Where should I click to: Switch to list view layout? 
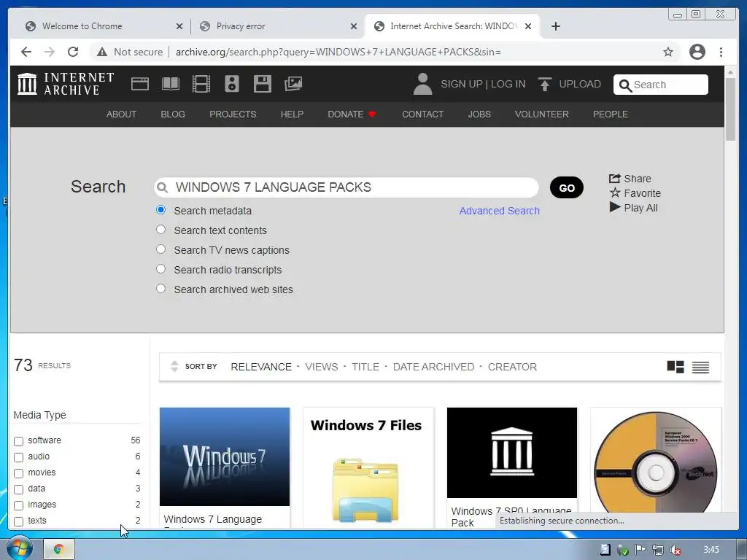coord(700,367)
